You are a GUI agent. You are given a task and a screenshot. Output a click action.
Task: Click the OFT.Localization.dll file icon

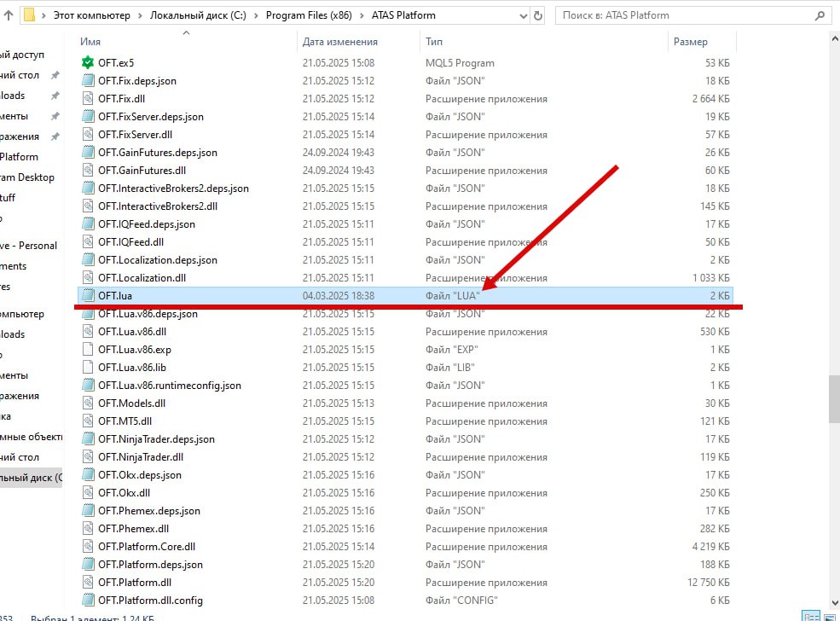pyautogui.click(x=88, y=278)
